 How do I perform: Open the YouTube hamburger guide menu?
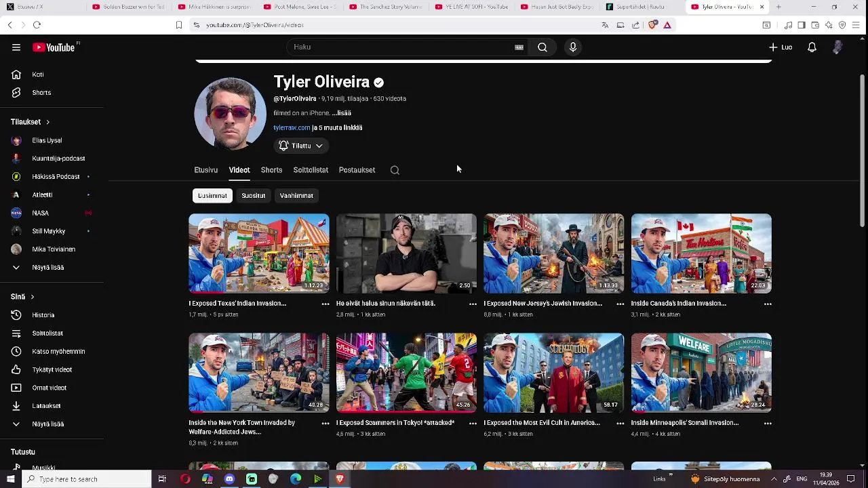click(16, 47)
